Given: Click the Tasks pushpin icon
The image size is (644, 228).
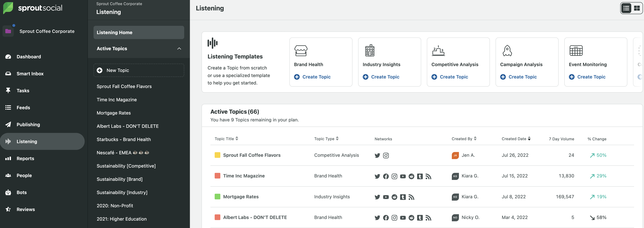Looking at the screenshot, I should click(8, 90).
